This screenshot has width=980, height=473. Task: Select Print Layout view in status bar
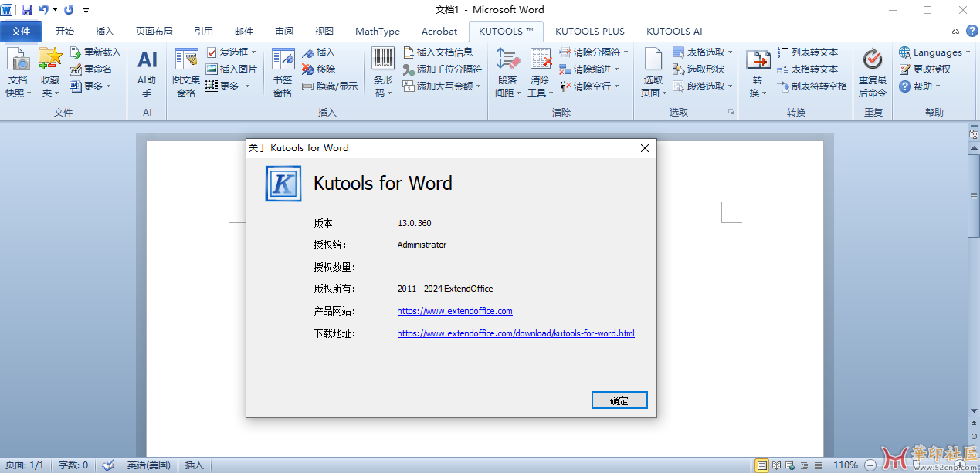point(762,465)
